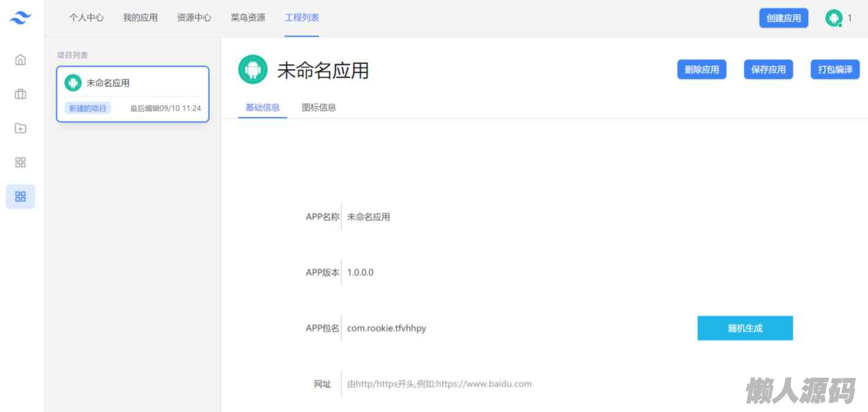Open the briefcase icon in sidebar
The height and width of the screenshot is (412, 868).
coord(21,94)
